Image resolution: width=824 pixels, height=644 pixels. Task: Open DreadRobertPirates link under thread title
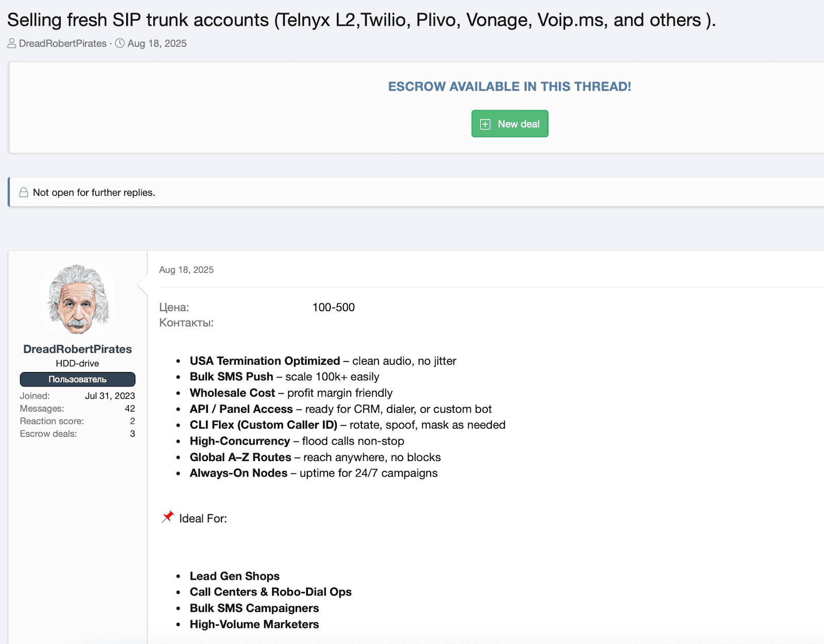pos(63,43)
